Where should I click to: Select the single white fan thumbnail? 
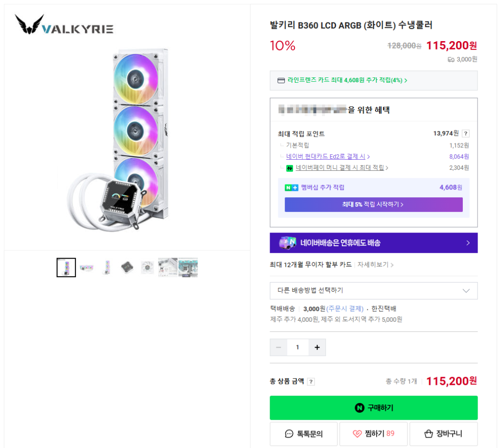point(148,267)
